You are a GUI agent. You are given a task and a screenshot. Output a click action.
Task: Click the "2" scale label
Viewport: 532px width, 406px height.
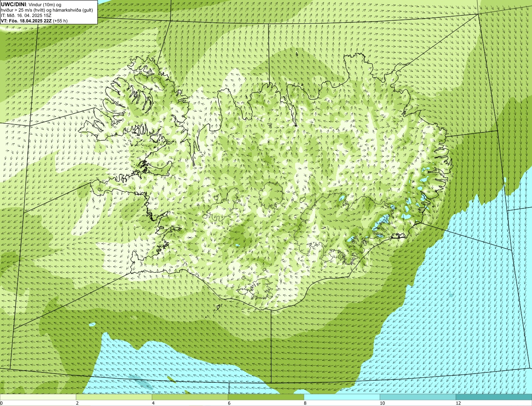pyautogui.click(x=77, y=403)
